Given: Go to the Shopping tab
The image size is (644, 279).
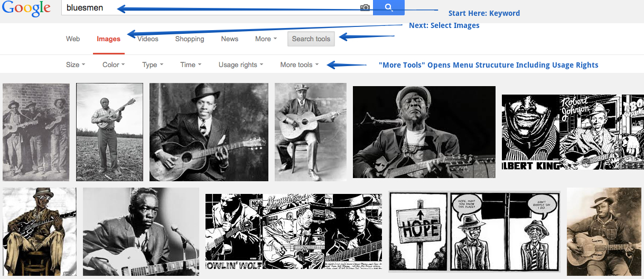Looking at the screenshot, I should point(190,39).
